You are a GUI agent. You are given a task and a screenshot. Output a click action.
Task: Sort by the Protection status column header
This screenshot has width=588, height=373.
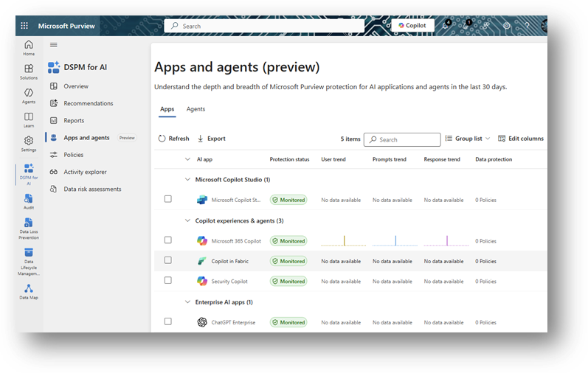click(289, 159)
